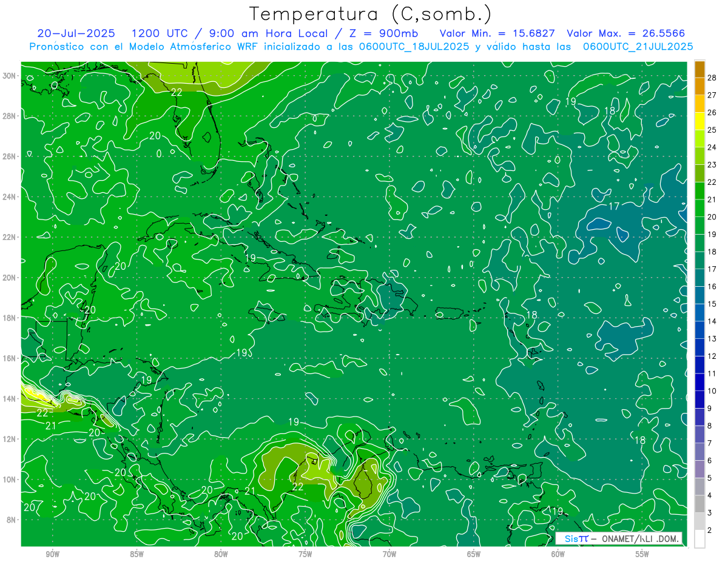Click the '70W' longitude axis label
This screenshot has width=728, height=562.
tap(389, 554)
